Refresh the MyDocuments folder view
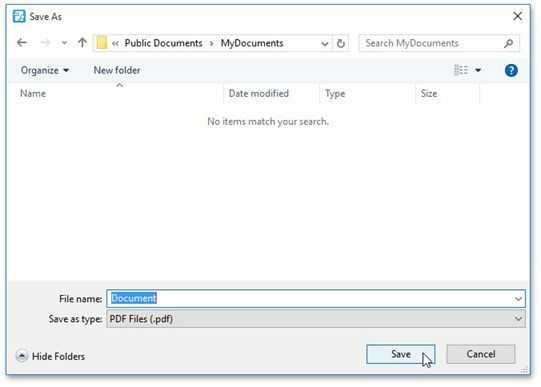 (x=341, y=43)
